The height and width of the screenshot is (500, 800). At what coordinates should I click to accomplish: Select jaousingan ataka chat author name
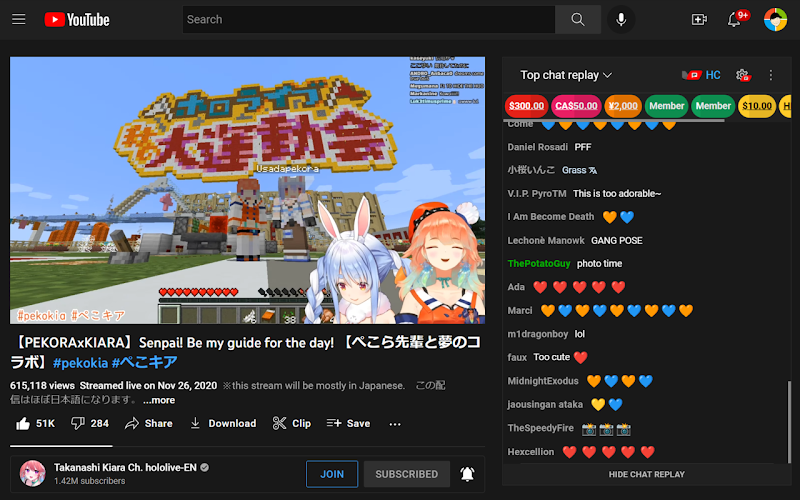tap(545, 405)
